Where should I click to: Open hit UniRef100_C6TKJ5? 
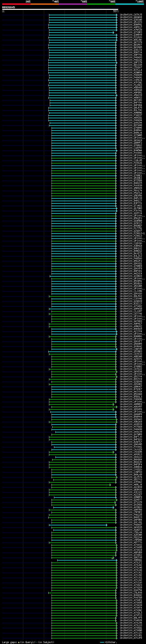tap(131, 15)
